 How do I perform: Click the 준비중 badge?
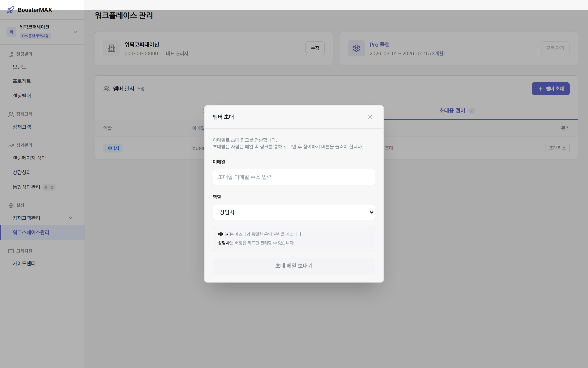[49, 187]
